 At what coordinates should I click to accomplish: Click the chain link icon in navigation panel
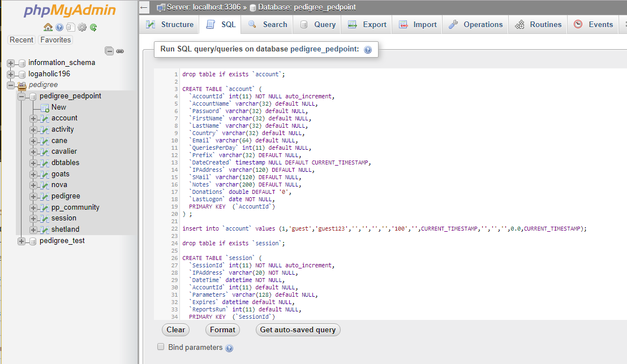120,51
